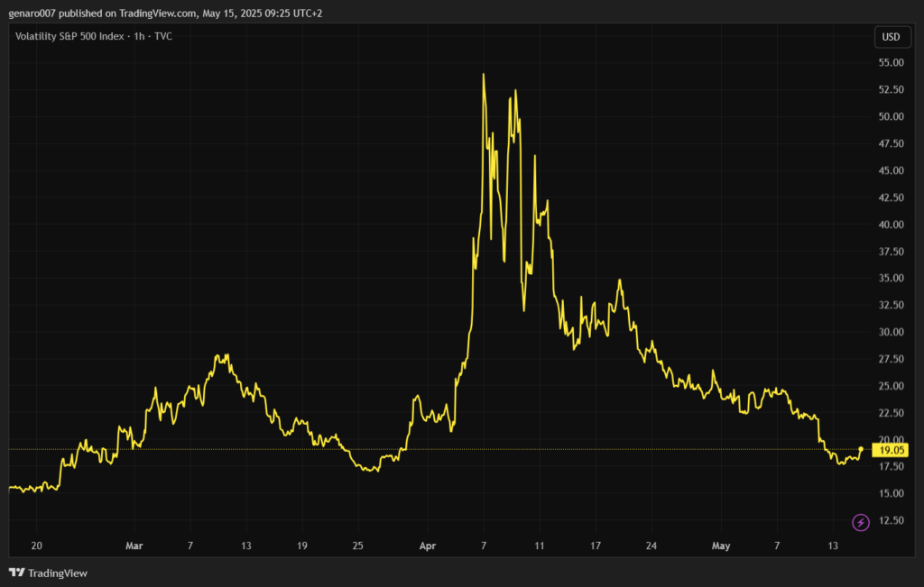
Task: Open the USD currency selector
Action: click(x=892, y=37)
